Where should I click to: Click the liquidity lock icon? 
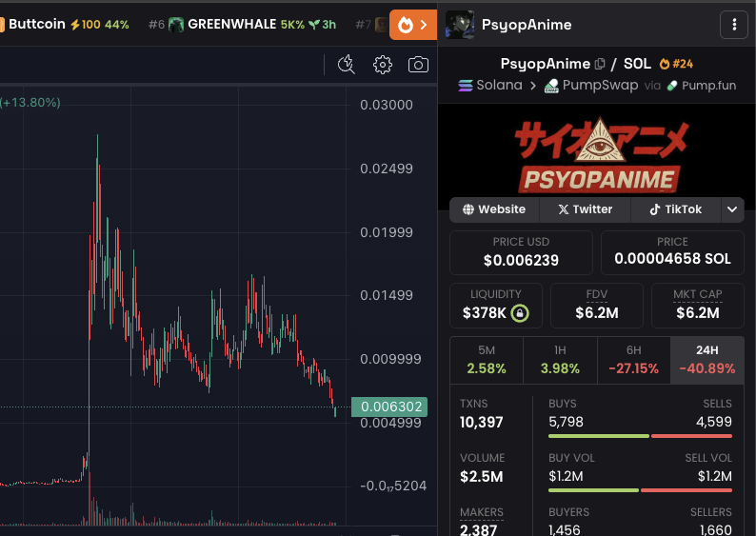click(520, 313)
